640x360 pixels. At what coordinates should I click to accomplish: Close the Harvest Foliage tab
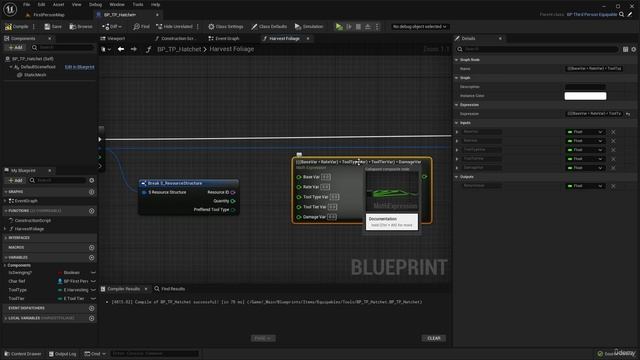click(308, 38)
